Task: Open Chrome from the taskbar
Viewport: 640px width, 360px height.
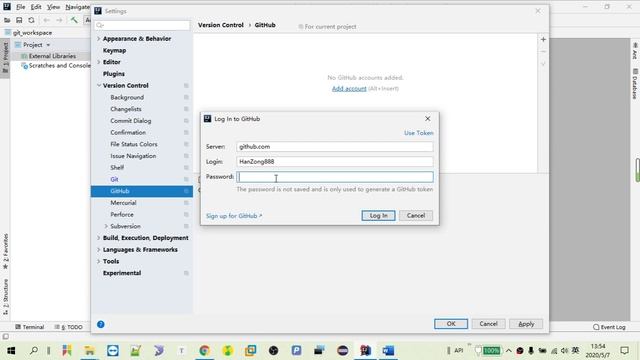Action: [204, 351]
